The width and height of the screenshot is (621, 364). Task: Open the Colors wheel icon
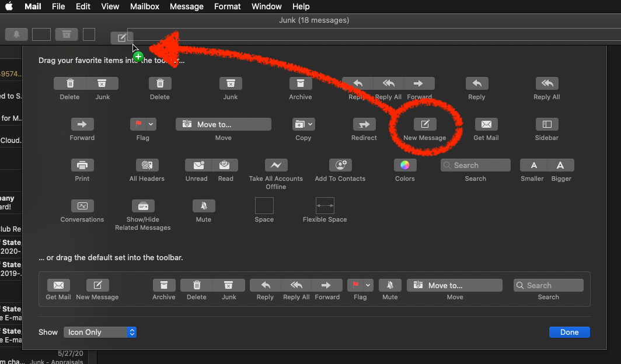pyautogui.click(x=405, y=165)
